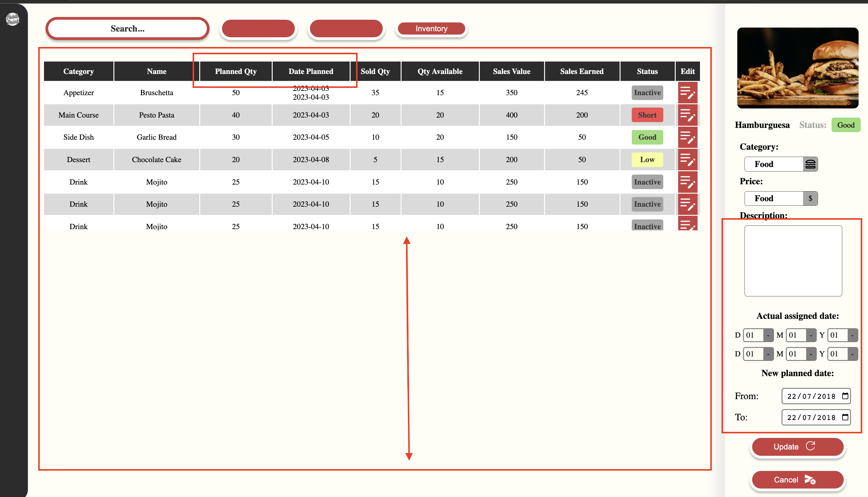Viewport: 868px width, 497px height.
Task: Toggle the Short status badge for Pesto Pasta
Action: click(x=647, y=115)
